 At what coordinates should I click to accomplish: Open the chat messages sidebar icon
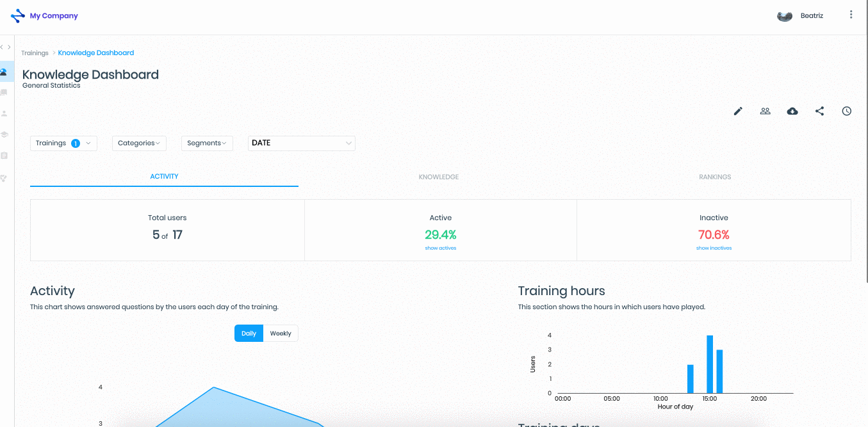click(4, 93)
